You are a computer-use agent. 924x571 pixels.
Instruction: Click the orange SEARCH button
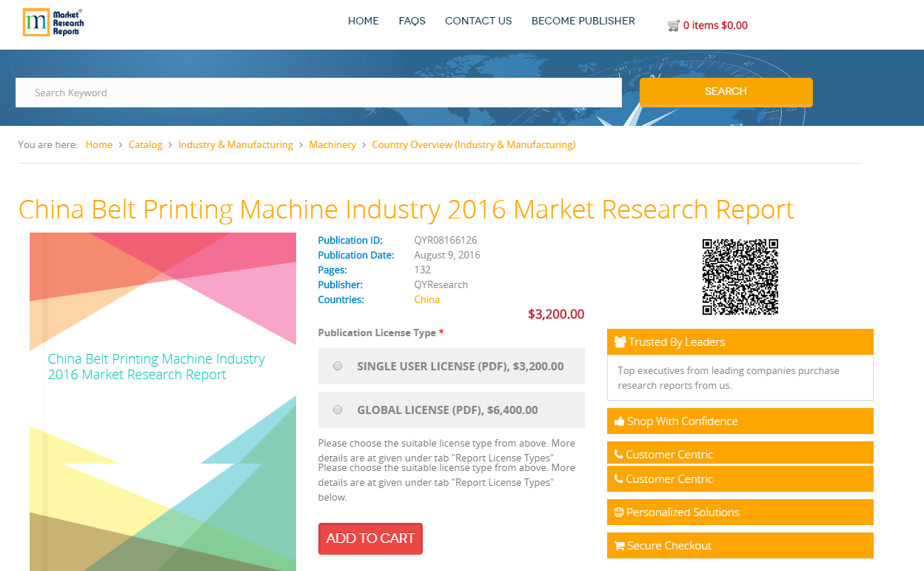(726, 92)
